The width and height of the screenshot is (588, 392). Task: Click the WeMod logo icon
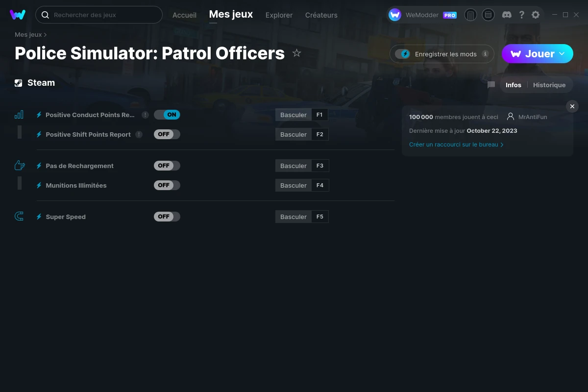click(x=18, y=15)
